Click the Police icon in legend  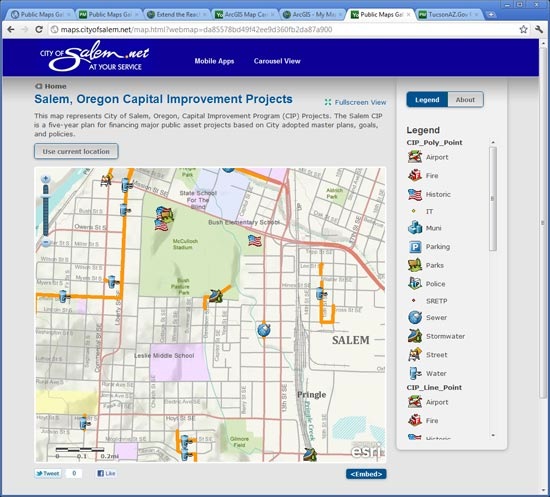[x=415, y=283]
